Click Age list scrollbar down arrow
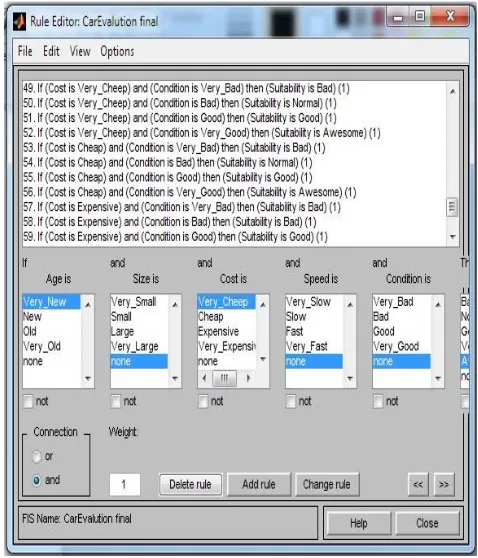 coord(88,379)
